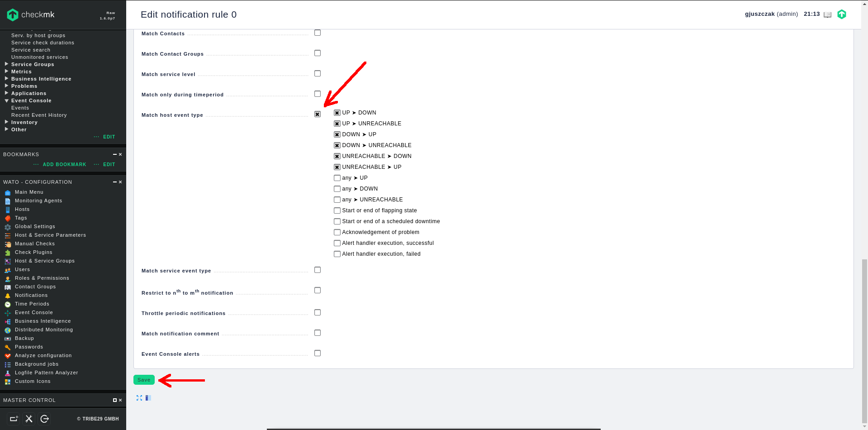Tick 'Acknowledgement of problem' checkbox
This screenshot has width=868, height=430.
pos(337,232)
